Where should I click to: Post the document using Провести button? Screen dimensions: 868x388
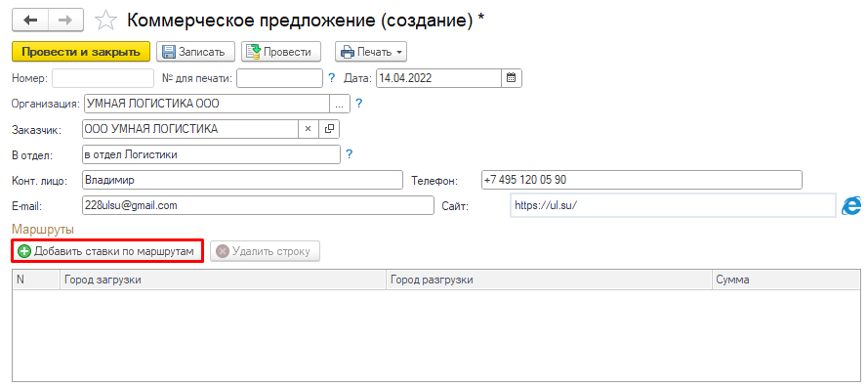click(x=280, y=52)
